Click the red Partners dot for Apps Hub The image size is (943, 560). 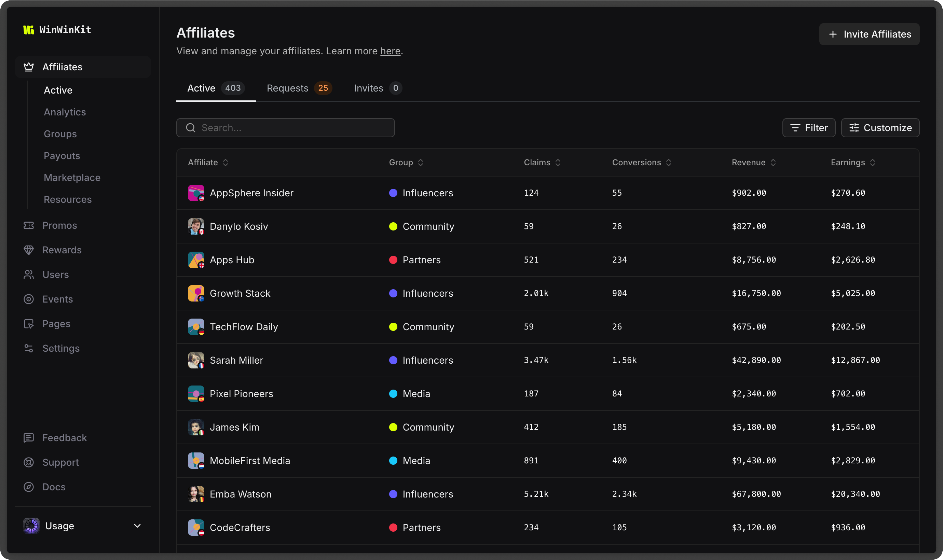pos(393,260)
